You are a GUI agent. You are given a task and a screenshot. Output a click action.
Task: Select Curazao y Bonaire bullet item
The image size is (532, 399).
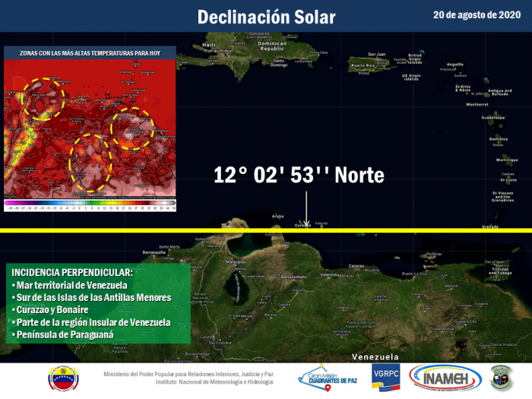pyautogui.click(x=51, y=309)
